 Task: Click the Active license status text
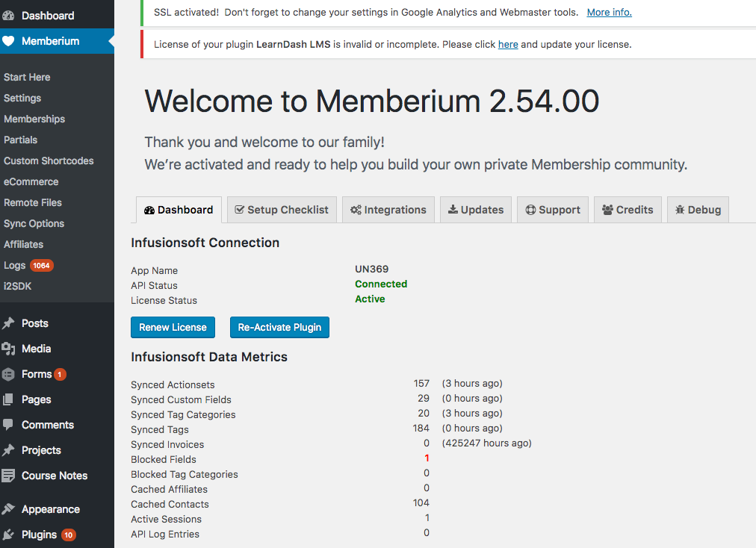pos(370,299)
